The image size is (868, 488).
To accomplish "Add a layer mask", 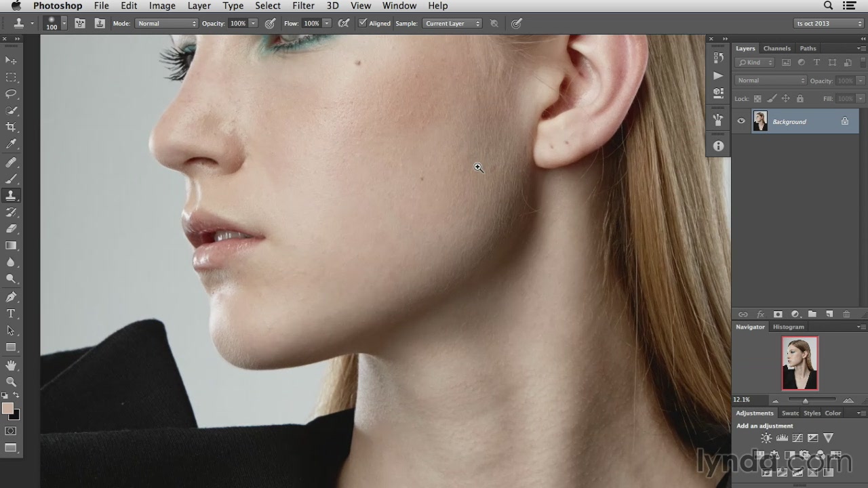I will click(x=778, y=314).
